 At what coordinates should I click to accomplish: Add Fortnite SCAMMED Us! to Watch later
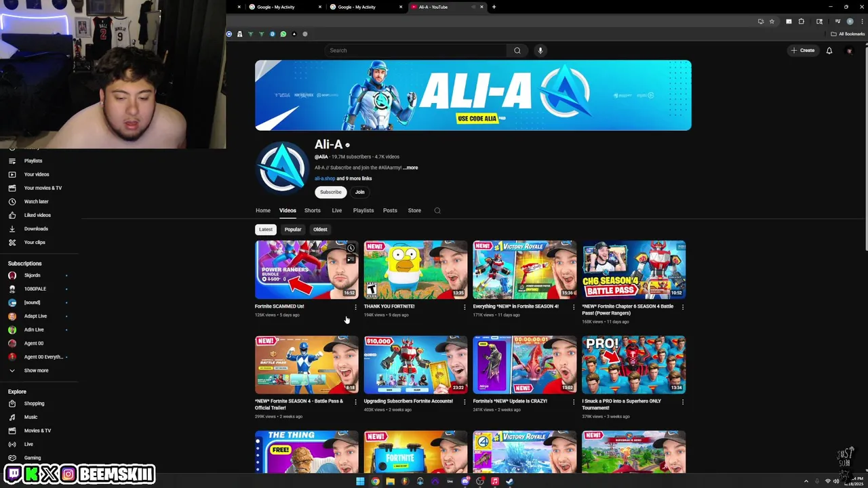351,249
